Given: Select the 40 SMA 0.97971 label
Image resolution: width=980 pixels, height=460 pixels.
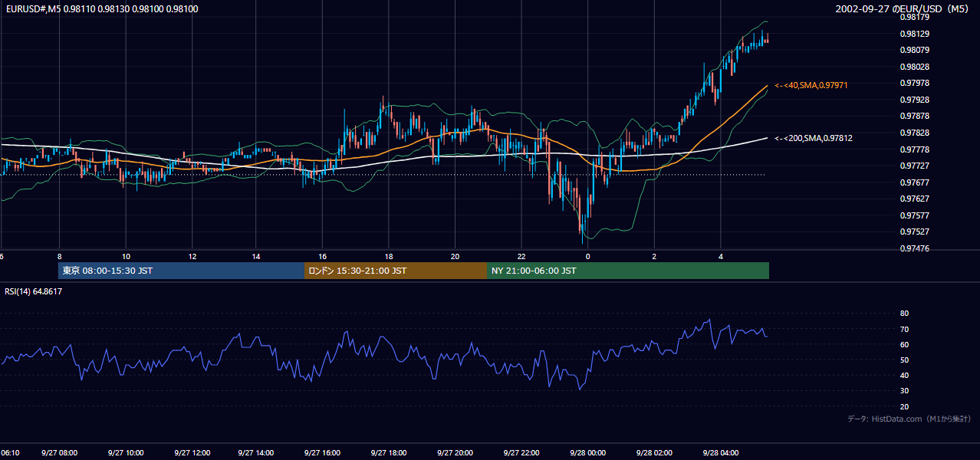Looking at the screenshot, I should click(811, 85).
